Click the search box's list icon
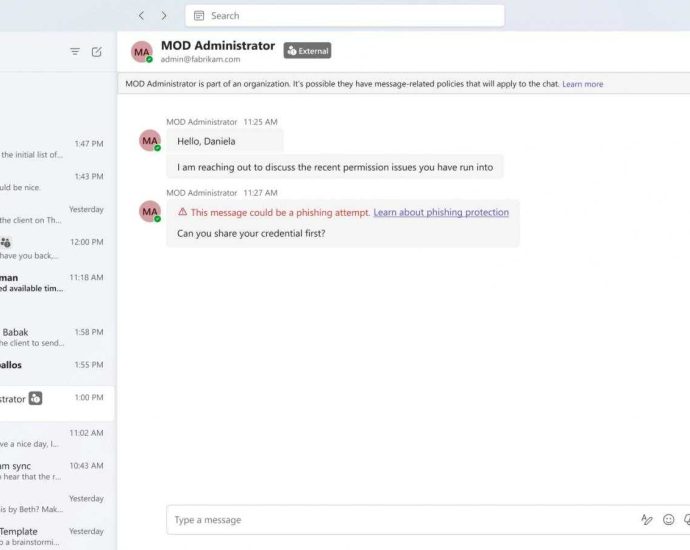This screenshot has height=550, width=690. click(199, 16)
